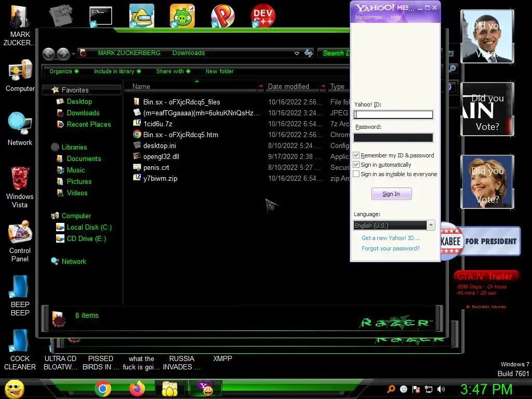Click the action center flag tray icon
The image size is (532, 399).
tap(416, 389)
